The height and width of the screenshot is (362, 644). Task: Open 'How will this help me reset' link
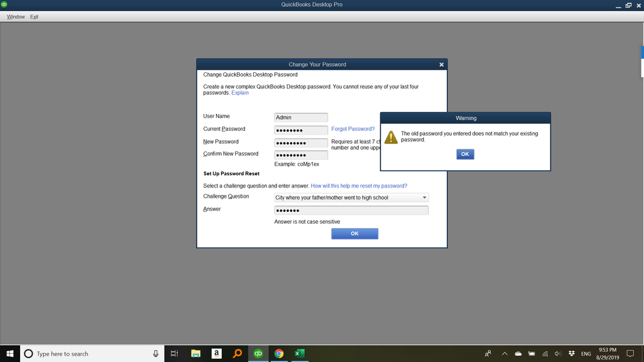point(359,186)
